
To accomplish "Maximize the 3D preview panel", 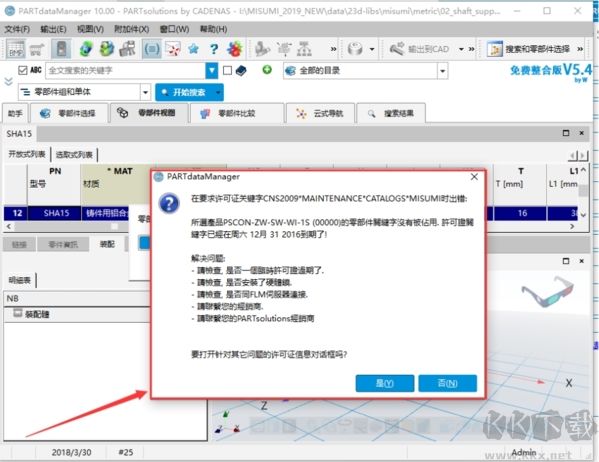I will pos(566,261).
